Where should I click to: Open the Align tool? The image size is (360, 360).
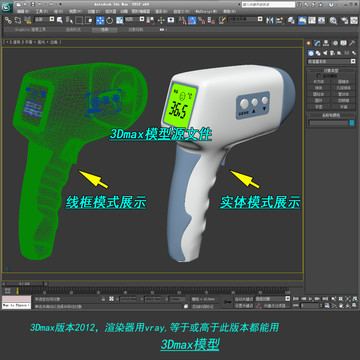coord(280,20)
